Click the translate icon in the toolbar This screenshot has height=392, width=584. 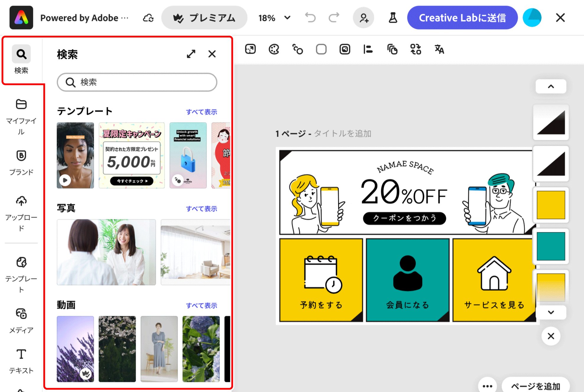point(439,49)
